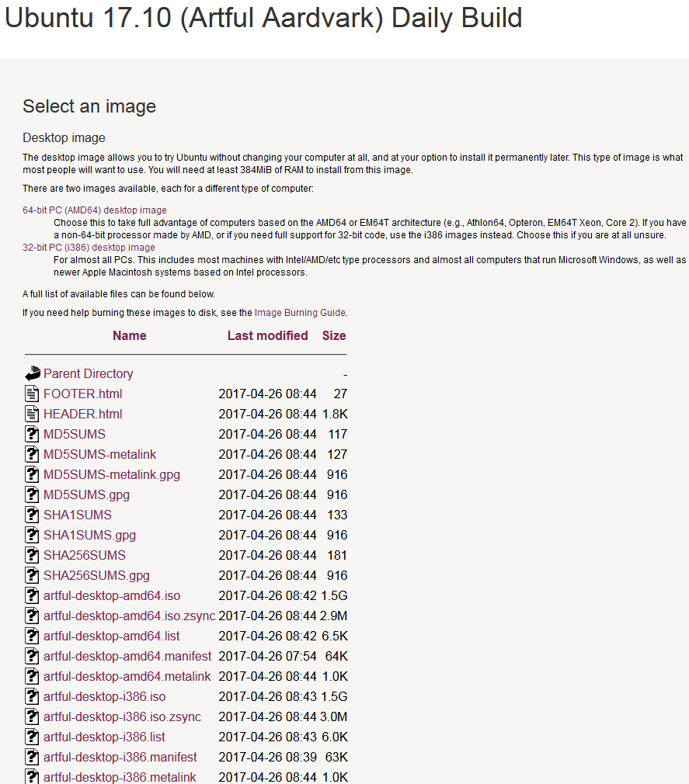Click the icon beside artful-desktop-amd64.manifest
This screenshot has width=689, height=784.
32,656
